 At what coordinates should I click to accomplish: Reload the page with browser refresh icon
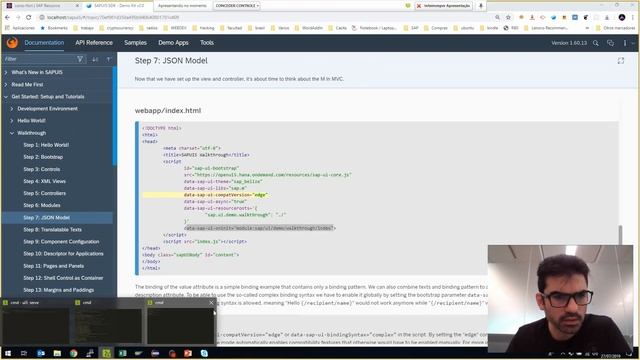(x=29, y=17)
